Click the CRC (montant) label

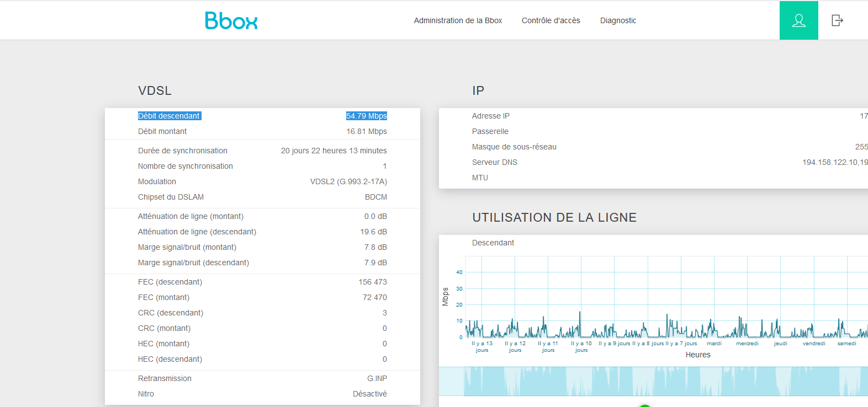[x=164, y=328]
